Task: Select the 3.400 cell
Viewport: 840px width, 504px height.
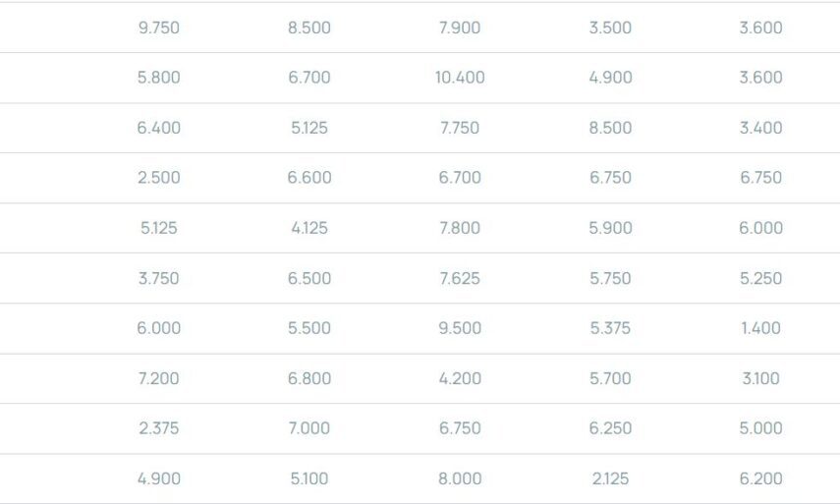Action: [x=760, y=128]
